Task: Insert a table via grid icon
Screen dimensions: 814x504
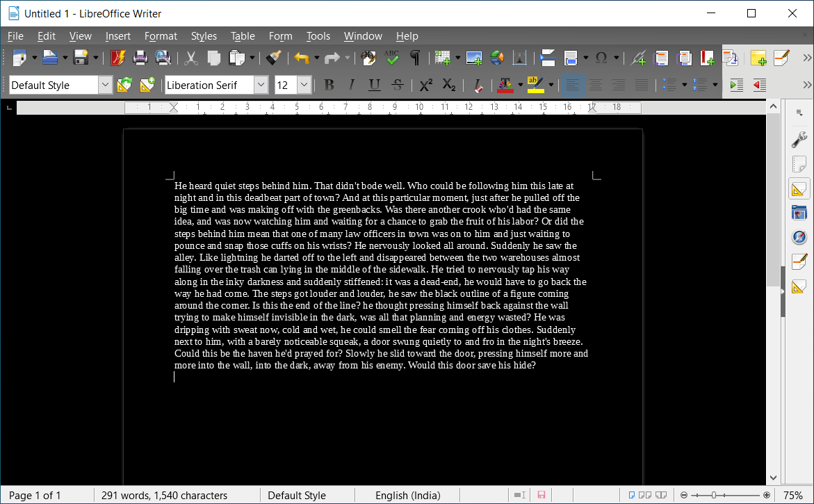Action: coord(443,58)
